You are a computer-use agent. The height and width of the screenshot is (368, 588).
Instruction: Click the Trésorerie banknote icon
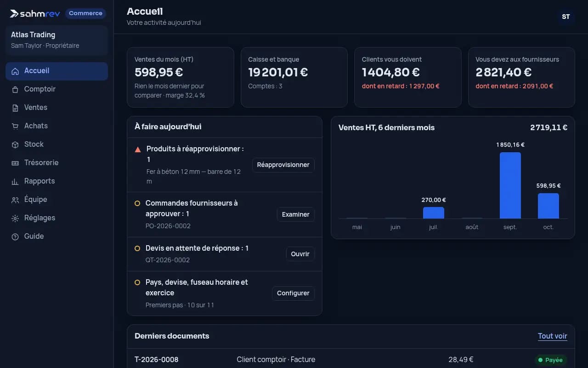tap(15, 163)
